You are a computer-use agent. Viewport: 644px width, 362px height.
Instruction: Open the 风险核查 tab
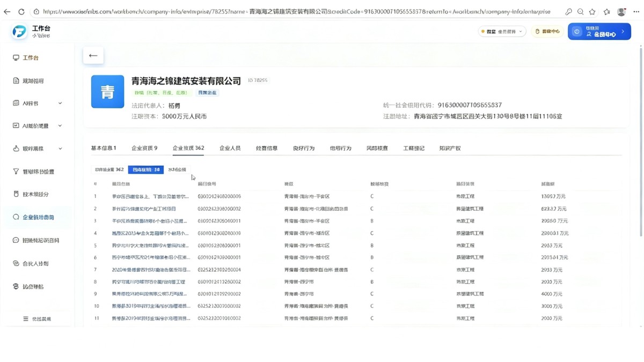377,148
